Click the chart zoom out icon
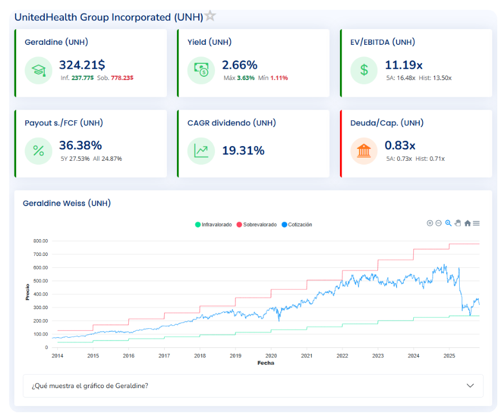The height and width of the screenshot is (420, 504). coord(438,223)
